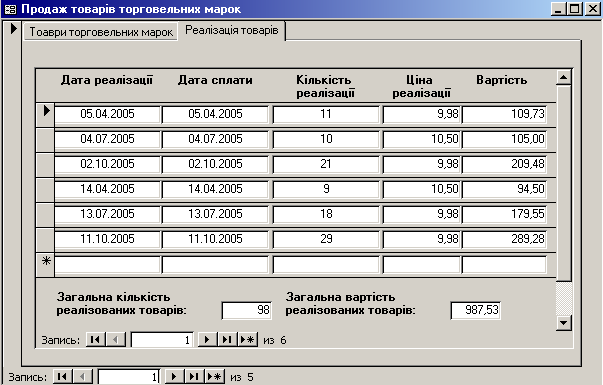The height and width of the screenshot is (385, 603).
Task: Click record number field in main form navigator
Action: point(129,377)
